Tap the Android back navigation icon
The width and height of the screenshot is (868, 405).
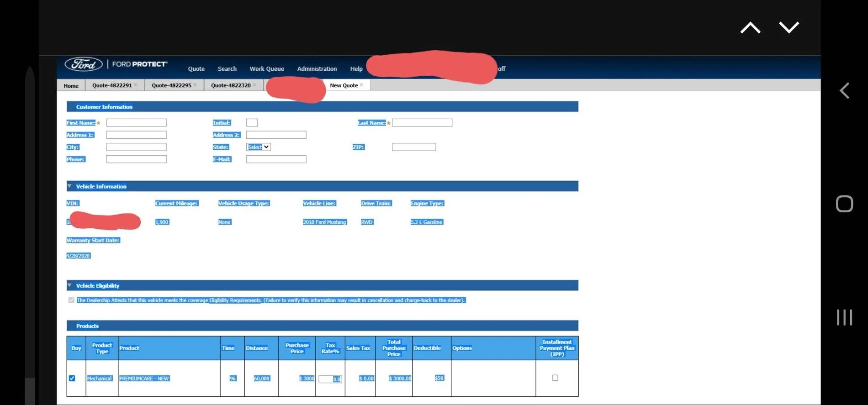tap(844, 90)
